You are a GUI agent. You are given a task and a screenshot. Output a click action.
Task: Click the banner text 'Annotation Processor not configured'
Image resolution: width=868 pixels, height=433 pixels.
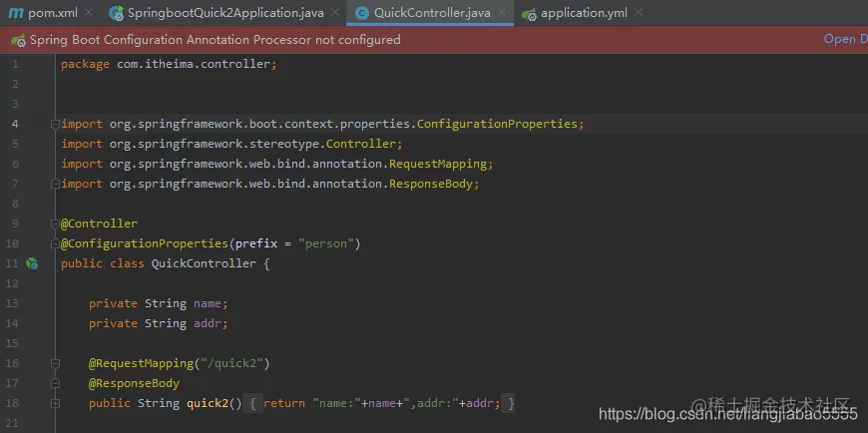pos(293,40)
